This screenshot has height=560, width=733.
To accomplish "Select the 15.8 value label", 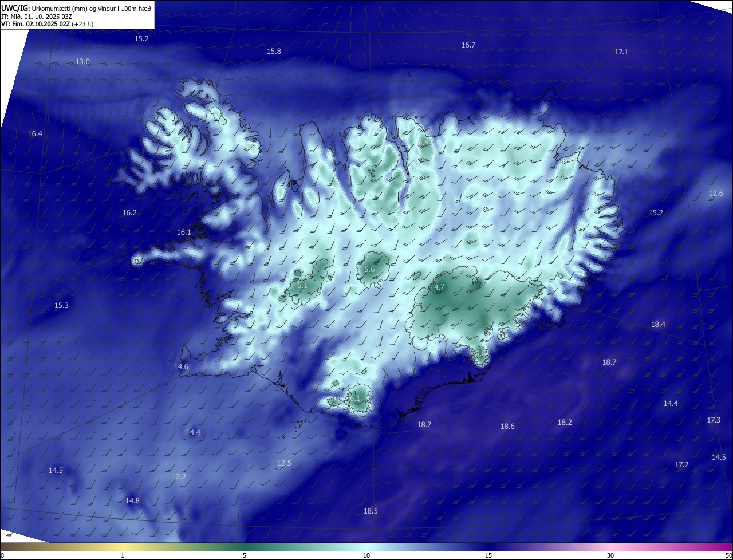I will point(274,51).
